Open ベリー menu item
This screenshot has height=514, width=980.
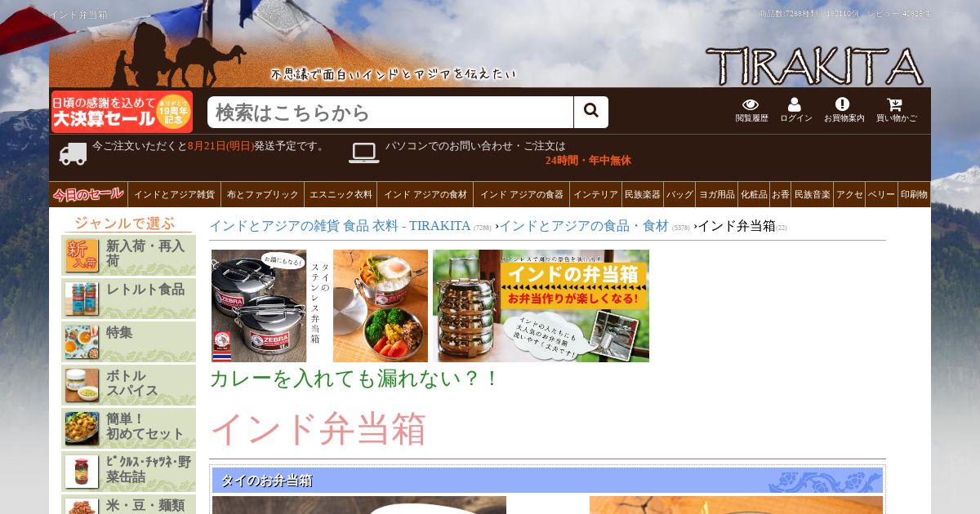[881, 194]
